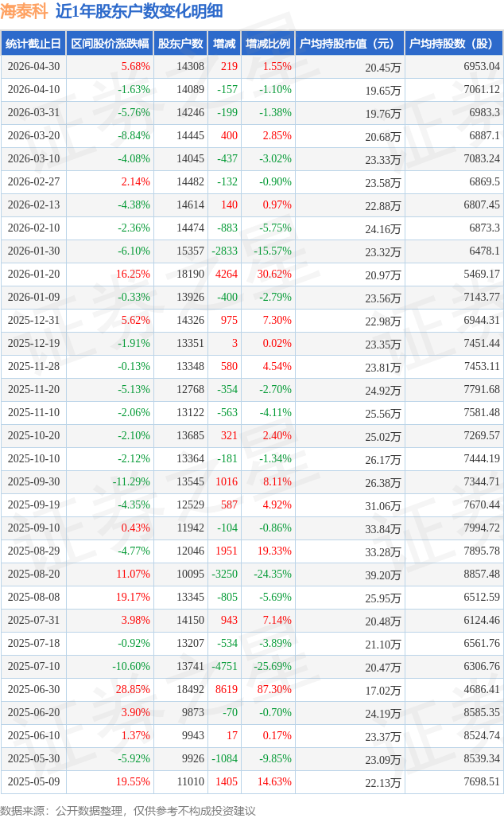Viewport: 504px width, 818px height.
Task: Click the 海泰科 stock name title
Action: tap(24, 11)
